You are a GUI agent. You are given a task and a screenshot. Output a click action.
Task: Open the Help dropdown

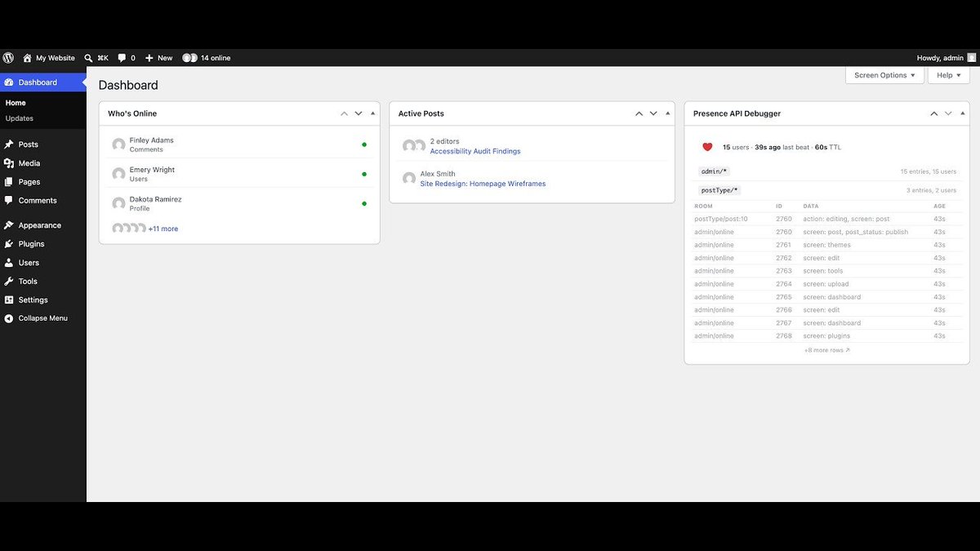point(947,75)
